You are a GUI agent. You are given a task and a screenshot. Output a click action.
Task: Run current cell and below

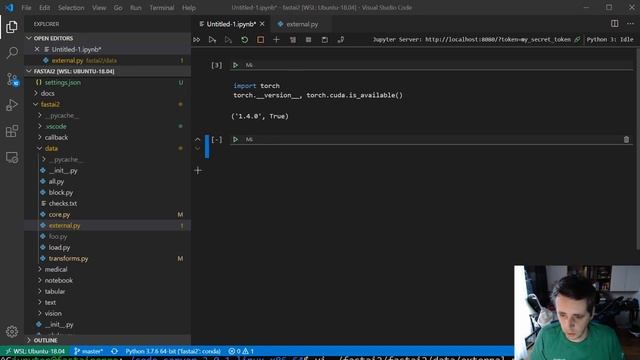click(x=228, y=40)
